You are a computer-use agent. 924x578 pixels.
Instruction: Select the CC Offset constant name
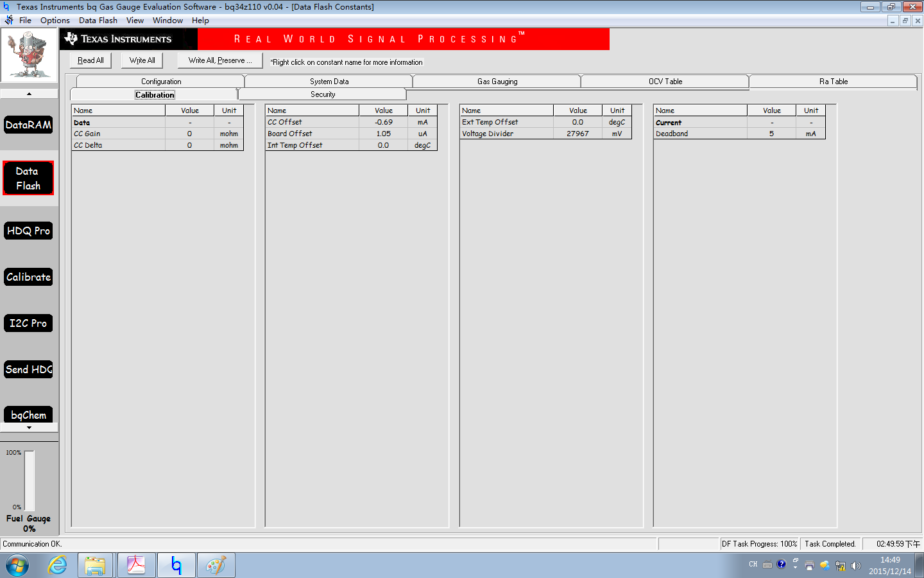(284, 122)
